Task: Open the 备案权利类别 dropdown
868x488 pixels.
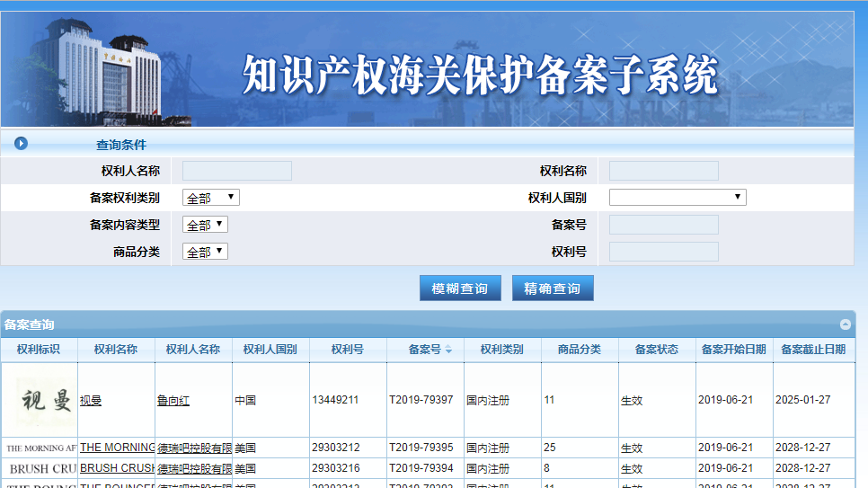Action: click(x=211, y=198)
